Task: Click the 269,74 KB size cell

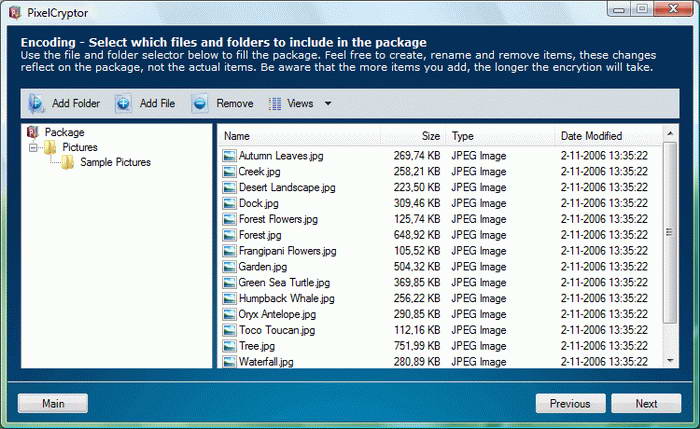Action: tap(417, 156)
